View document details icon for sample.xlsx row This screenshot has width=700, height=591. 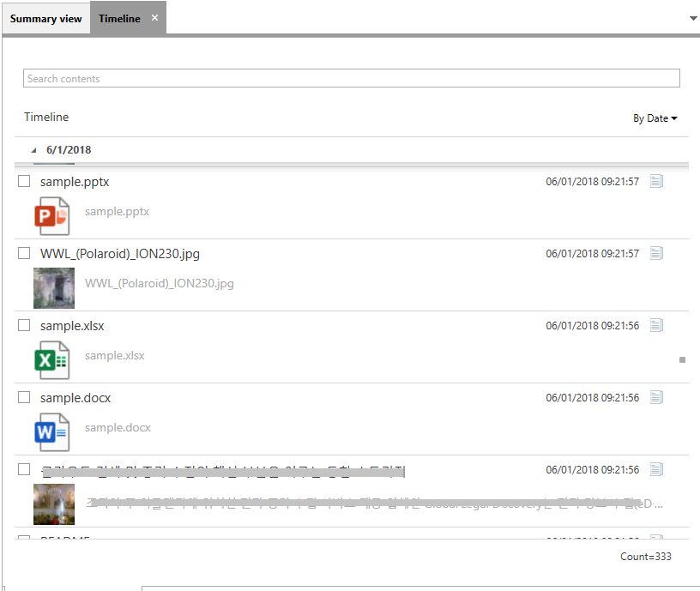tap(656, 325)
